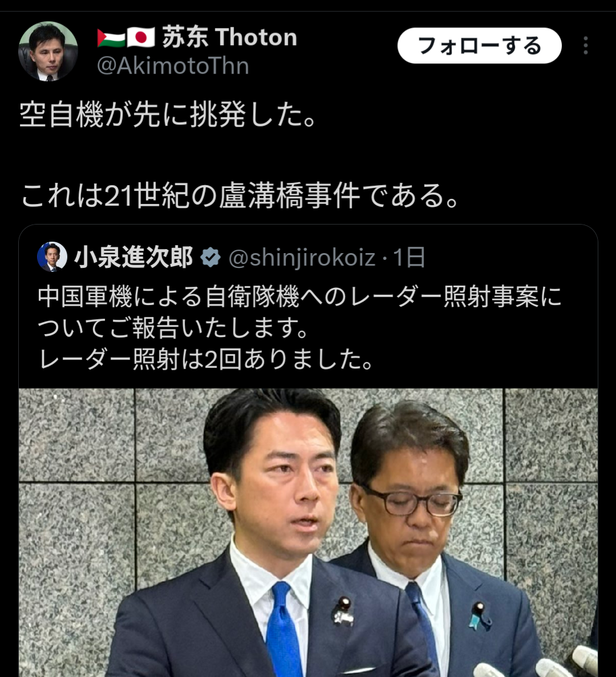
Task: Tap the line これは21世紀の盧溝橋事件である。
Action: pos(240,195)
